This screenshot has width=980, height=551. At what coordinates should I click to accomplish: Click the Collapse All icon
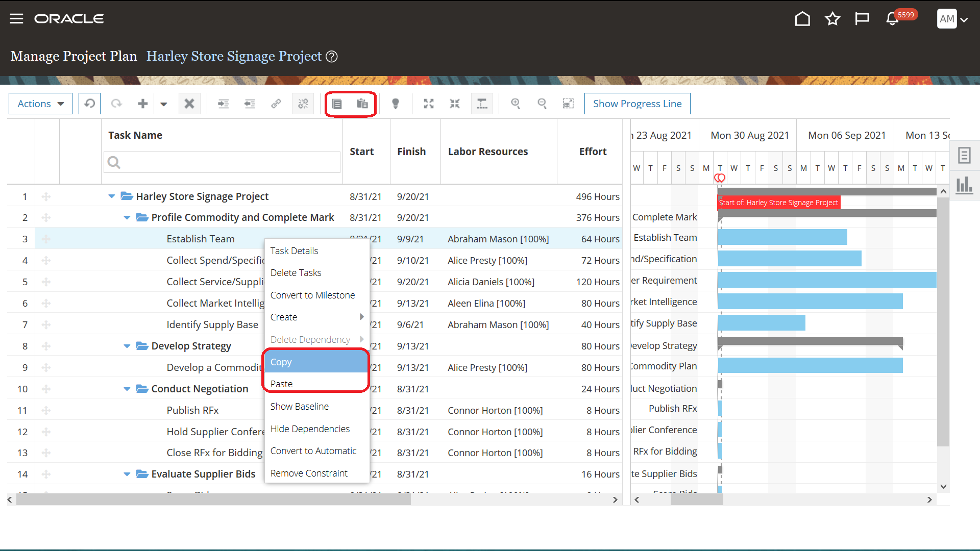click(x=455, y=104)
